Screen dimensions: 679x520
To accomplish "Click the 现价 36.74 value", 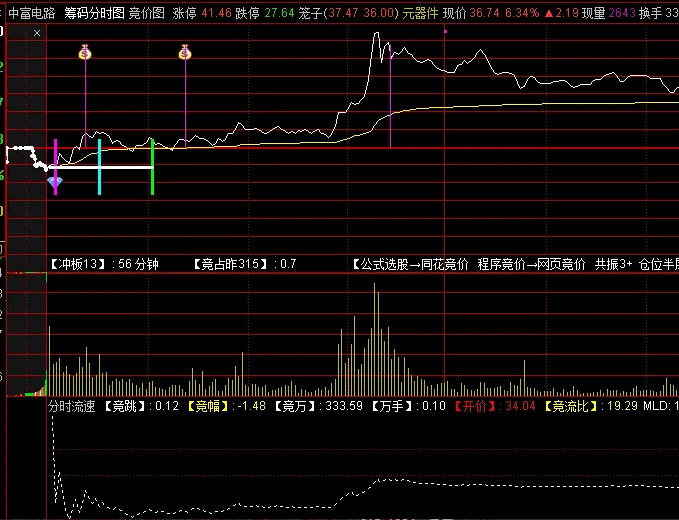I will (472, 13).
